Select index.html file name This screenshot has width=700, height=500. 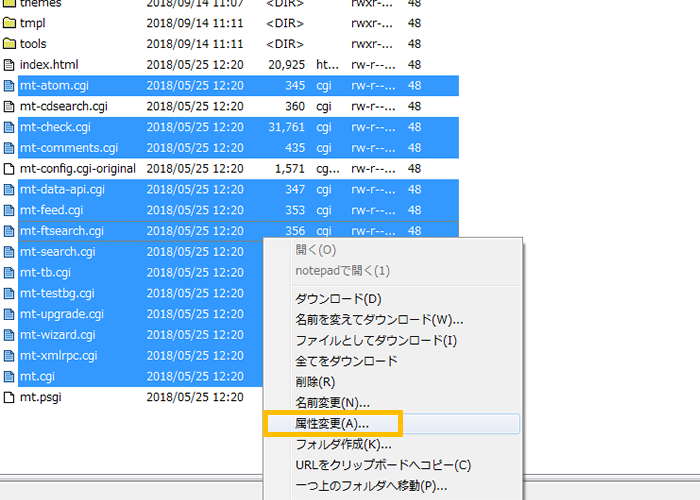49,65
